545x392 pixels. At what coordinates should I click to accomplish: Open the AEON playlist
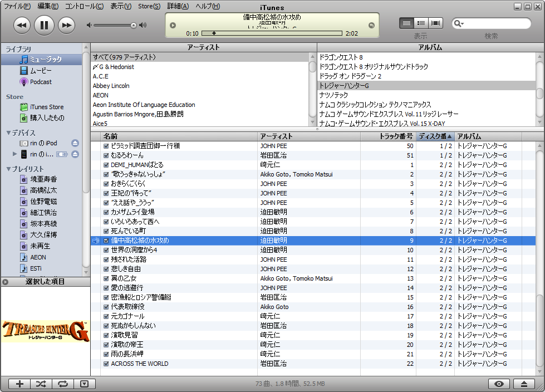click(x=41, y=257)
